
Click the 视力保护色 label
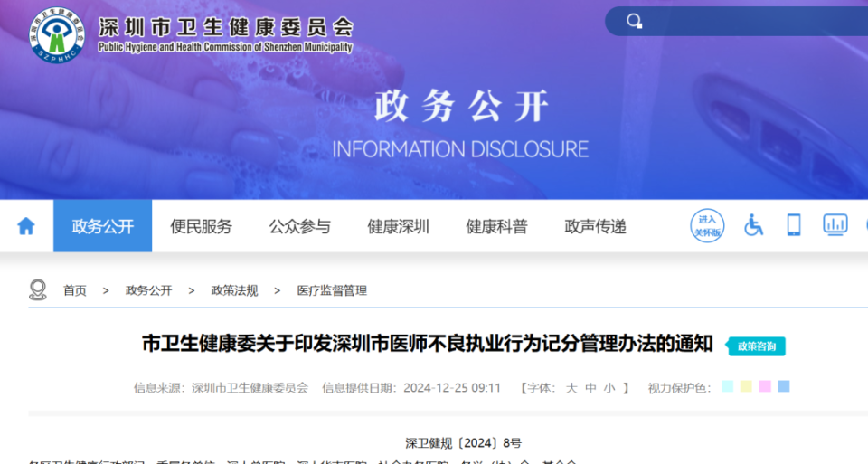680,388
